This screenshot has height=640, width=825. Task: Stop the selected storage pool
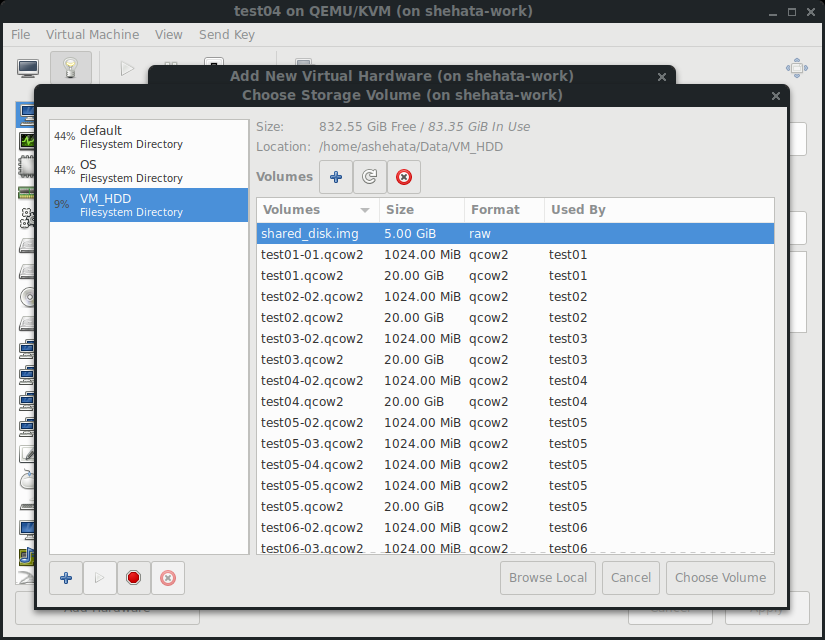point(133,577)
